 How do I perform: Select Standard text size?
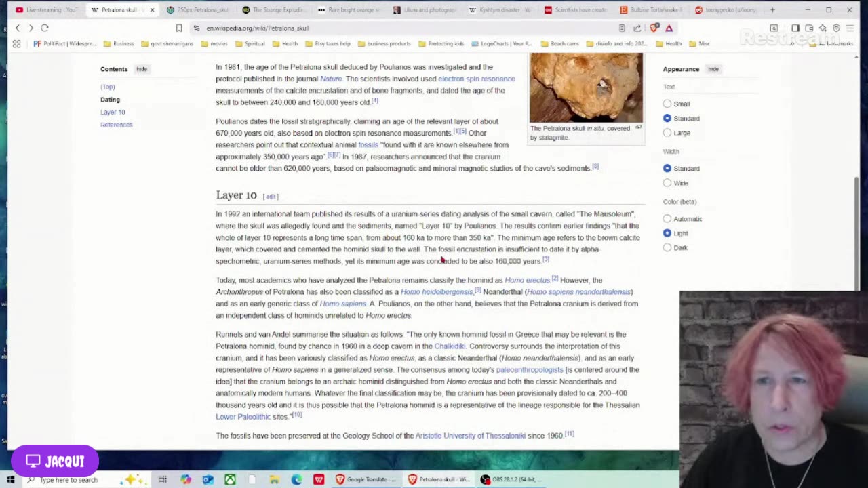[x=667, y=118]
